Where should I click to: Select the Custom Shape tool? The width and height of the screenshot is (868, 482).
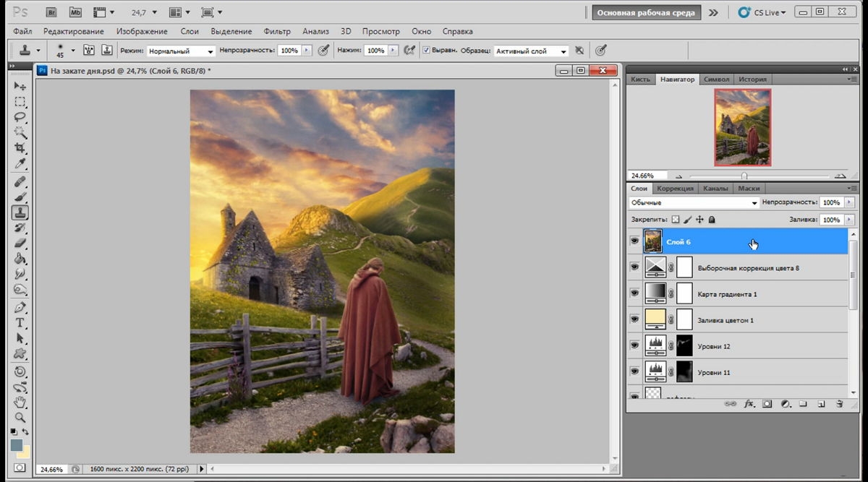point(20,353)
